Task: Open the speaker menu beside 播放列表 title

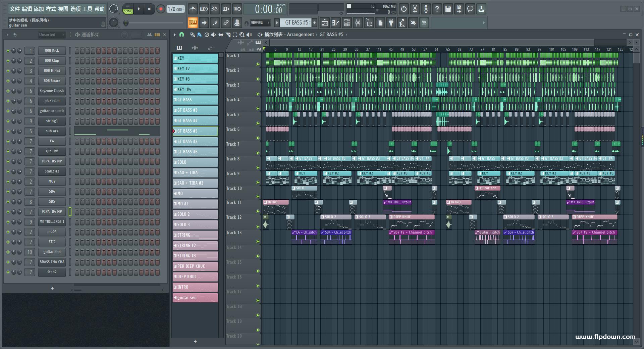Action: click(x=260, y=35)
